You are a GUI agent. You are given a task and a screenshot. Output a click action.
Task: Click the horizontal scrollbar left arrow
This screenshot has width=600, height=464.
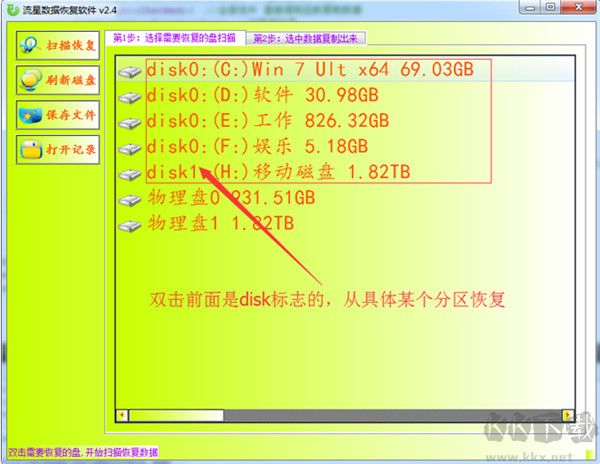pos(122,415)
